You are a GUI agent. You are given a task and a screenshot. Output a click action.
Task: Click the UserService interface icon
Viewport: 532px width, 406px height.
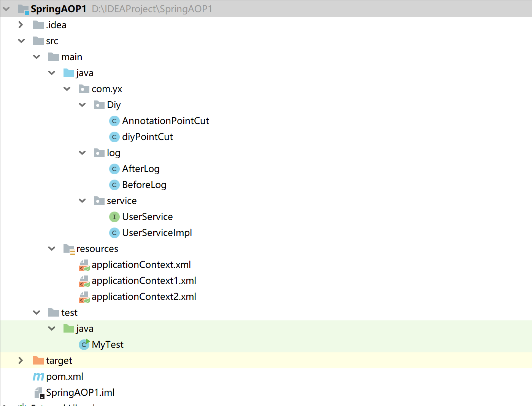point(114,217)
